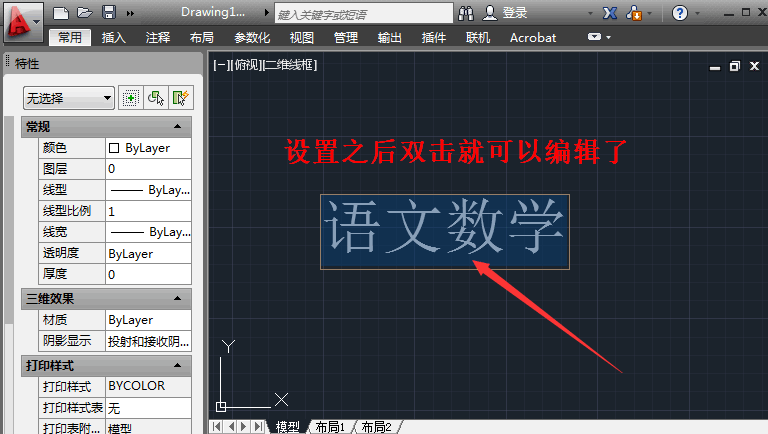Switch to the 视图 ribbon tab
The height and width of the screenshot is (434, 768).
click(x=302, y=37)
